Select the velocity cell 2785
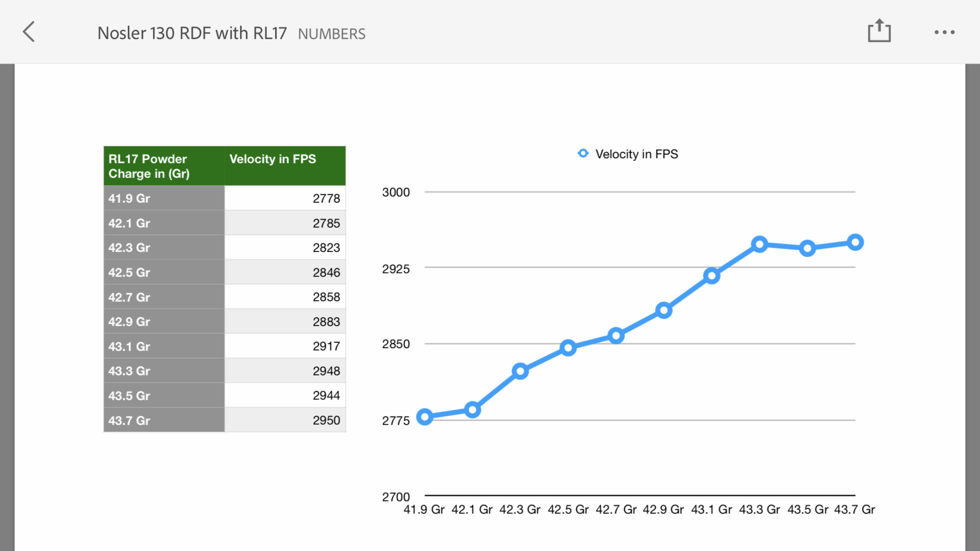980x551 pixels. 285,223
